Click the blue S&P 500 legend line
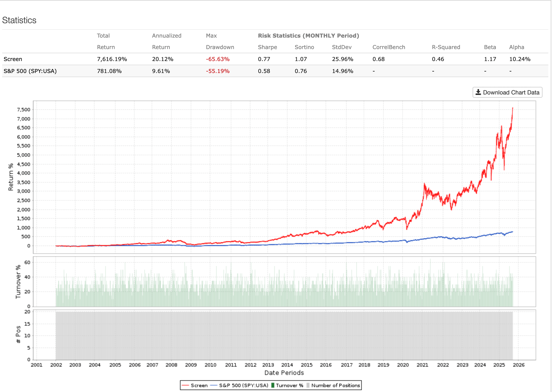 (214, 385)
